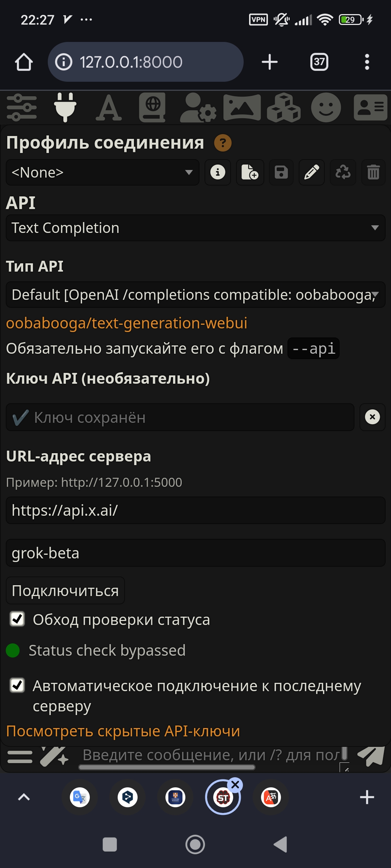Open the API Text Completion dropdown
Image resolution: width=391 pixels, height=868 pixels.
[x=195, y=228]
